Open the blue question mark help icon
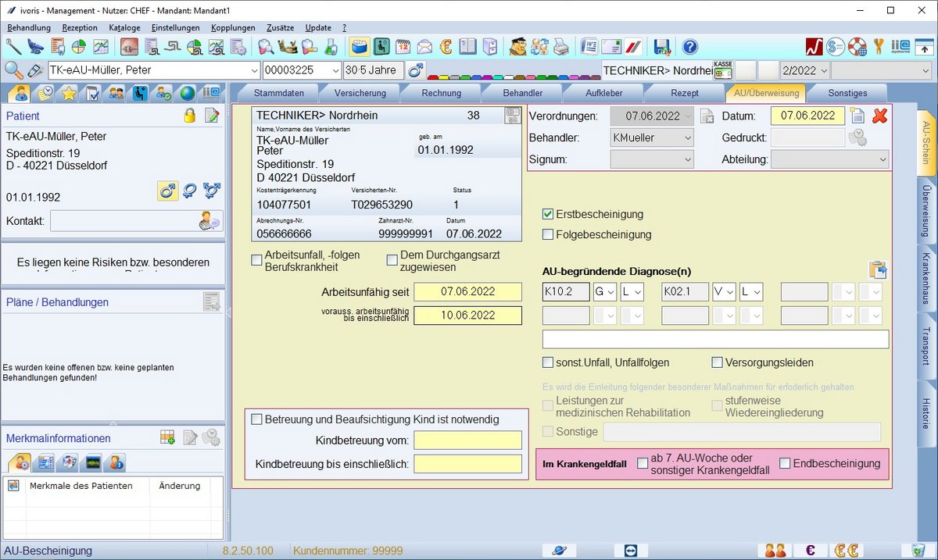Viewport: 938px width, 560px height. pyautogui.click(x=689, y=47)
